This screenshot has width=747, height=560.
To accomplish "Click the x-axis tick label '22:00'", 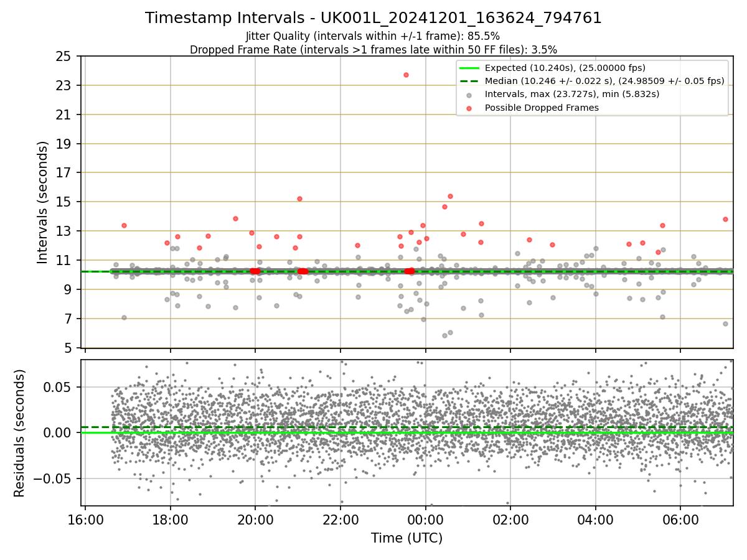I will (x=341, y=519).
